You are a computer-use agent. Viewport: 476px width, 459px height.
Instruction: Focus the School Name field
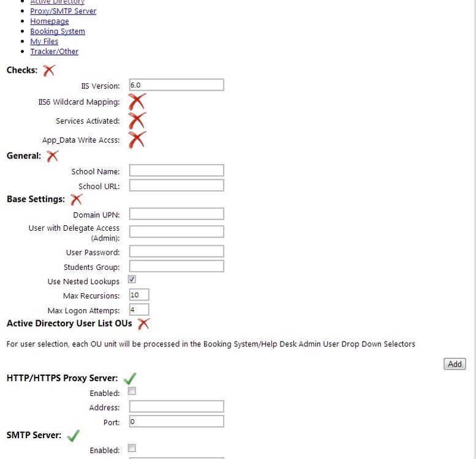pyautogui.click(x=176, y=170)
